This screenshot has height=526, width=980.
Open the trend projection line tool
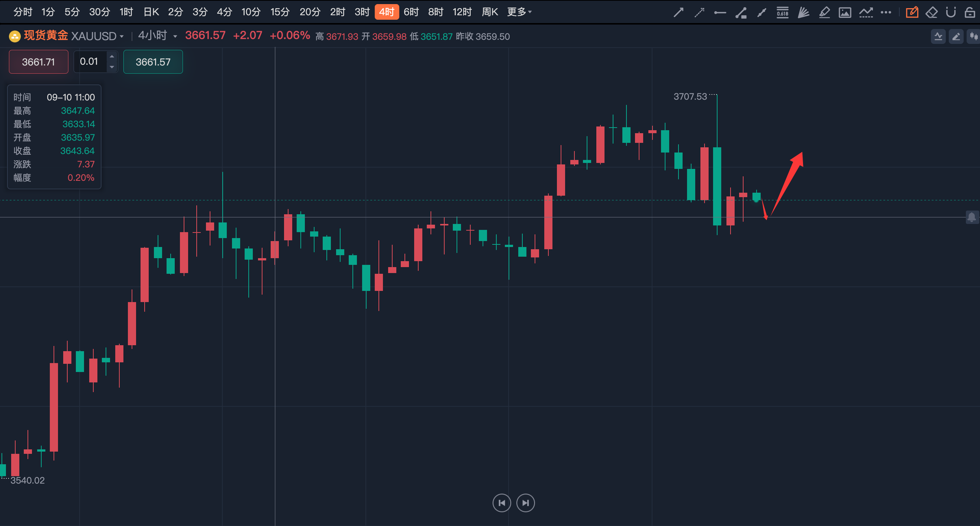[866, 13]
